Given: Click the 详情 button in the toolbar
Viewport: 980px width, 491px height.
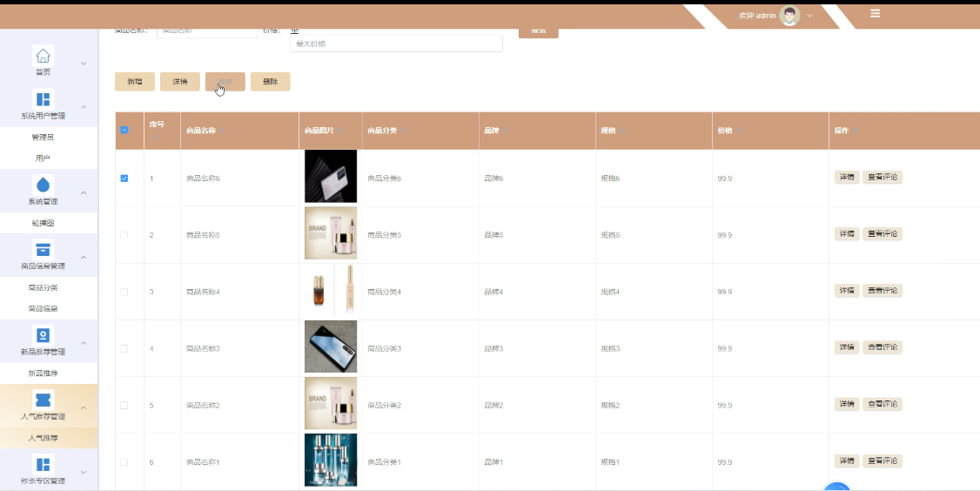Looking at the screenshot, I should (180, 81).
